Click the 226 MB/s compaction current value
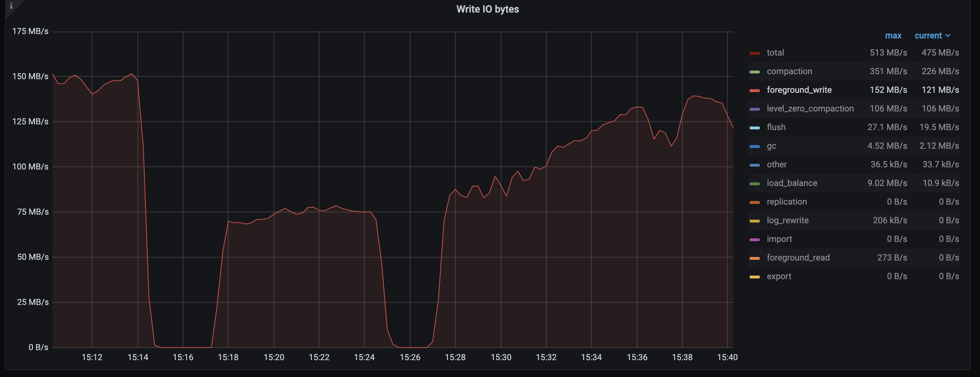The image size is (980, 377). [x=940, y=71]
